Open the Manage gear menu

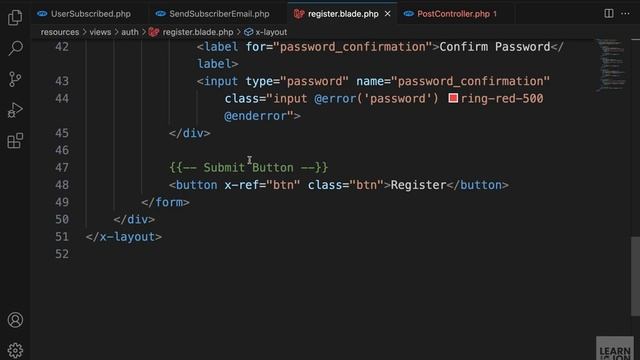coord(15,350)
